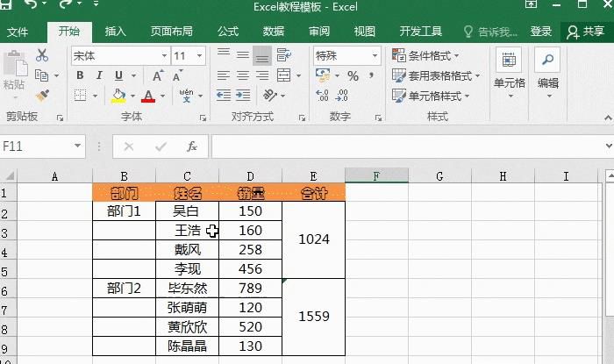Click the Insert Function fx button

(x=191, y=146)
